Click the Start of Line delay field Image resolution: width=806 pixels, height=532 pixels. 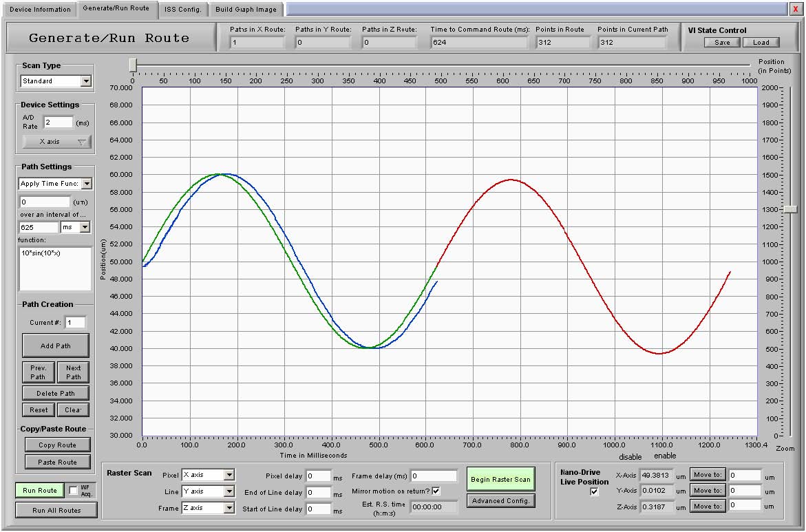click(318, 509)
